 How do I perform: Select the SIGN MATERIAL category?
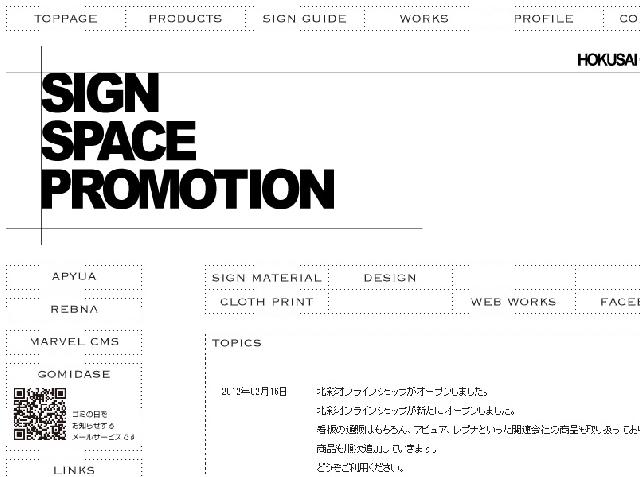pyautogui.click(x=267, y=278)
